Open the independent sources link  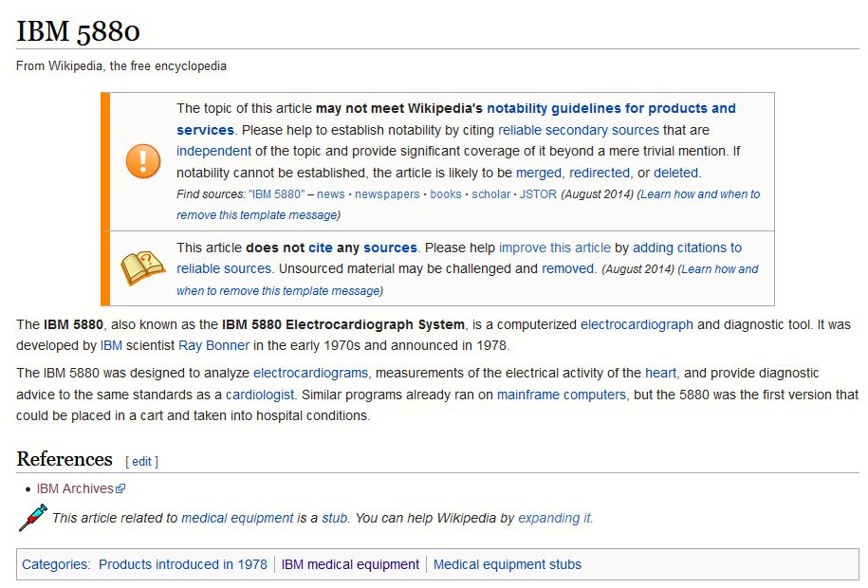click(213, 151)
